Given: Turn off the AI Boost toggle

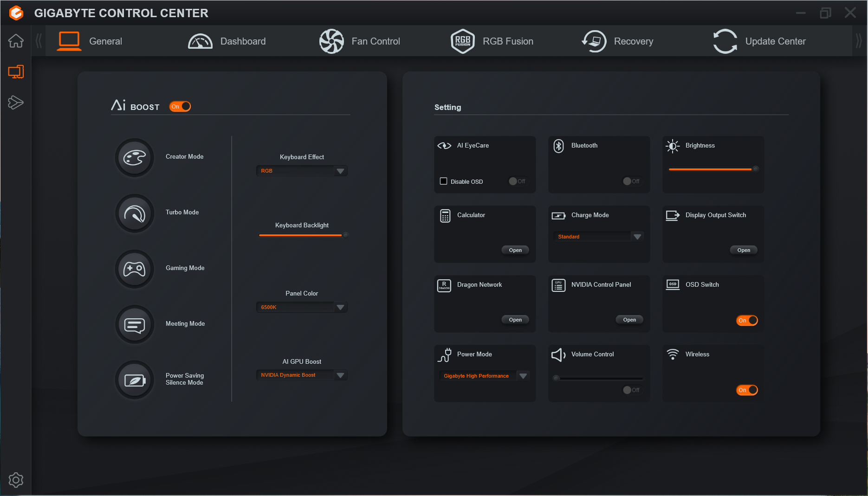Looking at the screenshot, I should pyautogui.click(x=180, y=107).
